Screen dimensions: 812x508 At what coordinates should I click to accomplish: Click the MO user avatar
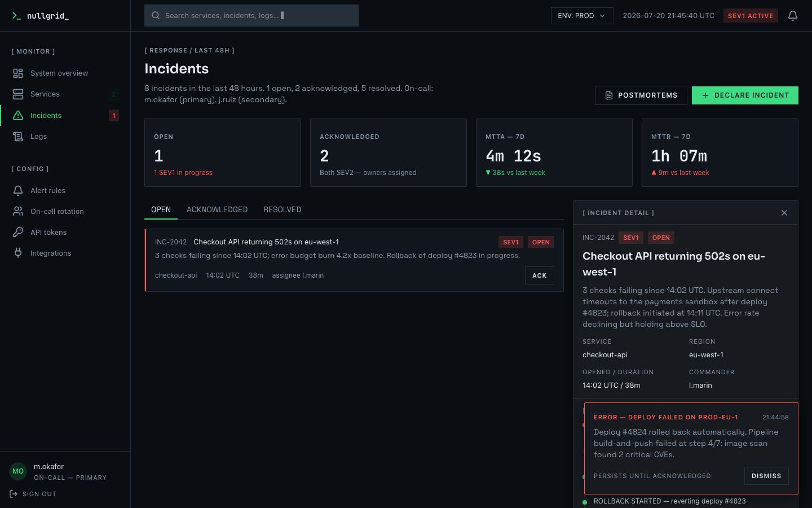tap(18, 471)
